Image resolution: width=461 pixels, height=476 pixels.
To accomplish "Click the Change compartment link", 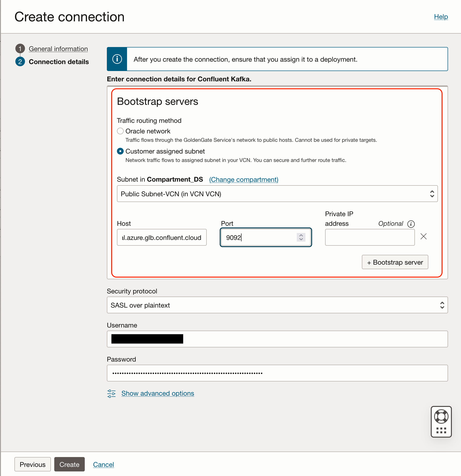I will (243, 179).
